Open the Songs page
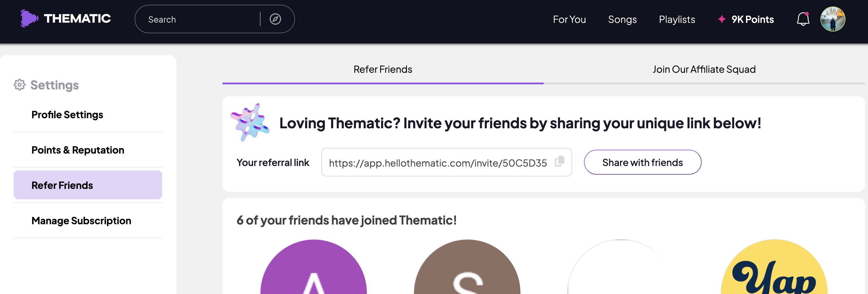Image resolution: width=868 pixels, height=294 pixels. 622,20
